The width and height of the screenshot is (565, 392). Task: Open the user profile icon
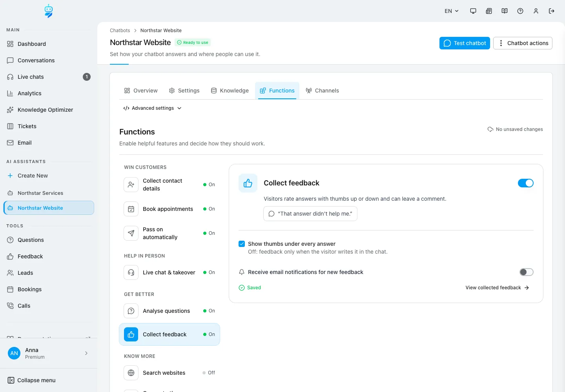[x=536, y=11]
